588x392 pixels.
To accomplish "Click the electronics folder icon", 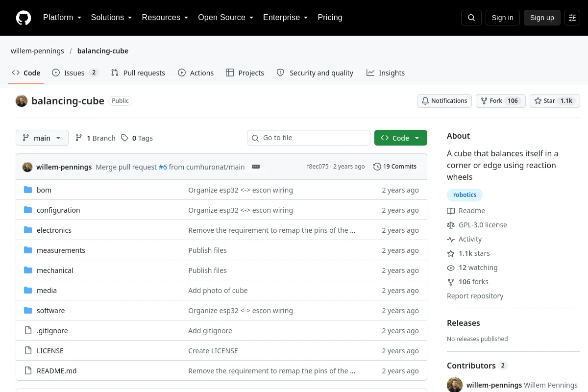I will coord(28,230).
